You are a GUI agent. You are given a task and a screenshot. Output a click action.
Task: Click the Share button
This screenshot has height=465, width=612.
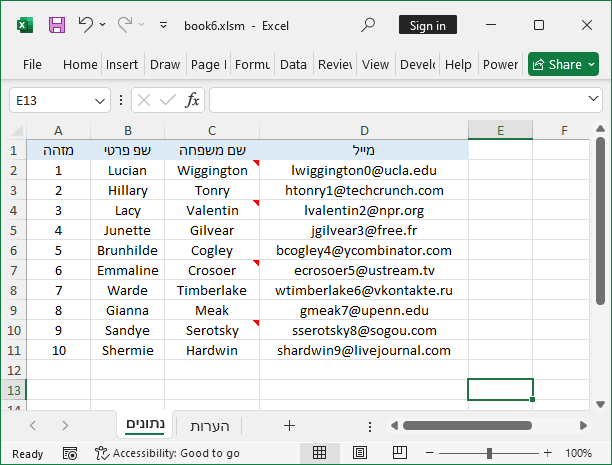point(563,64)
